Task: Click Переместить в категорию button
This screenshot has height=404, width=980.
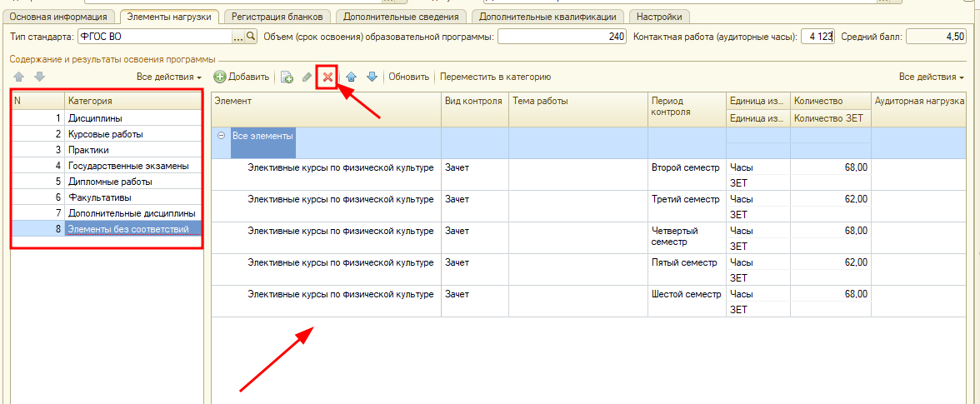Action: coord(495,77)
